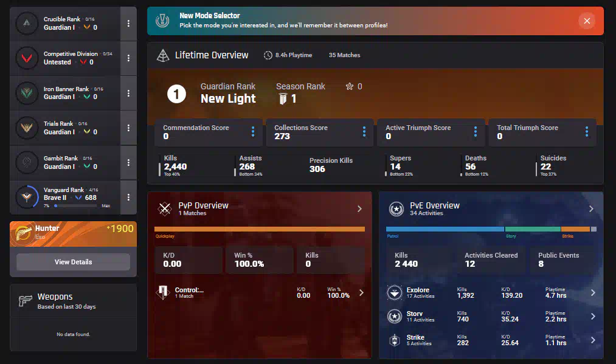
Task: Click the Competitive Division emblem icon
Action: 27,58
